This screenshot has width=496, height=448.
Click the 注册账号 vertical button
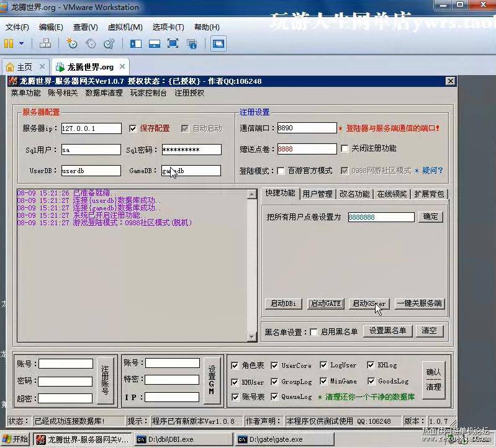tap(105, 380)
